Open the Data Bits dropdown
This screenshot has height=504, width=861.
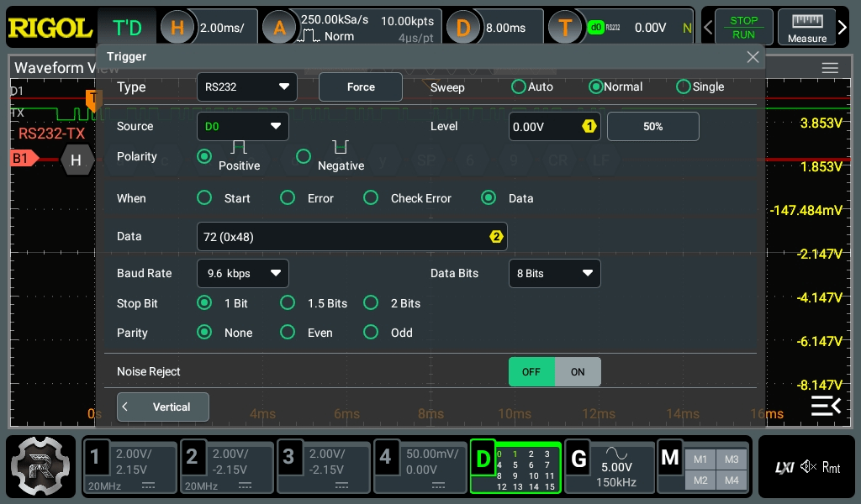555,273
